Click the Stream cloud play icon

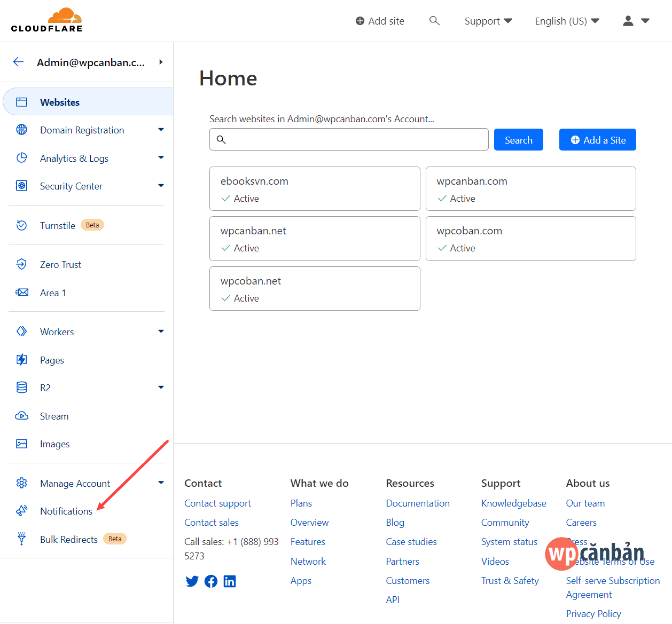(x=21, y=416)
